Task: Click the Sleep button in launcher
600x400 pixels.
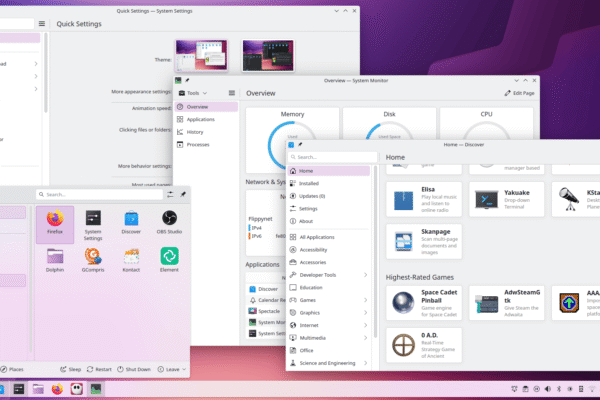Action: coord(70,369)
